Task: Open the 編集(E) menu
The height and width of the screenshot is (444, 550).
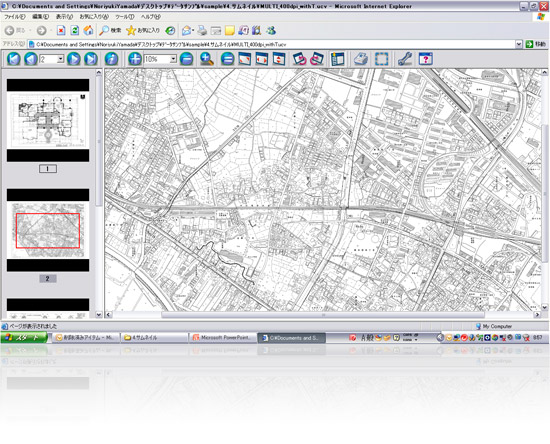Action: pos(40,16)
